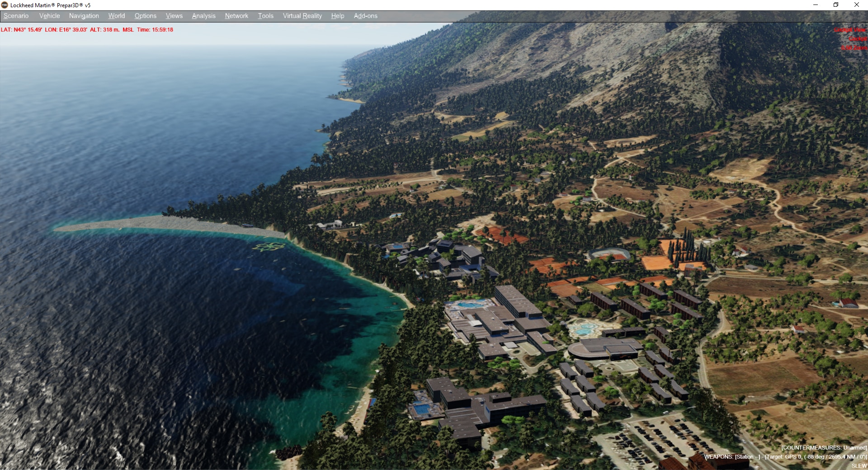This screenshot has width=868, height=470.
Task: Expand the Views menu
Action: 174,16
